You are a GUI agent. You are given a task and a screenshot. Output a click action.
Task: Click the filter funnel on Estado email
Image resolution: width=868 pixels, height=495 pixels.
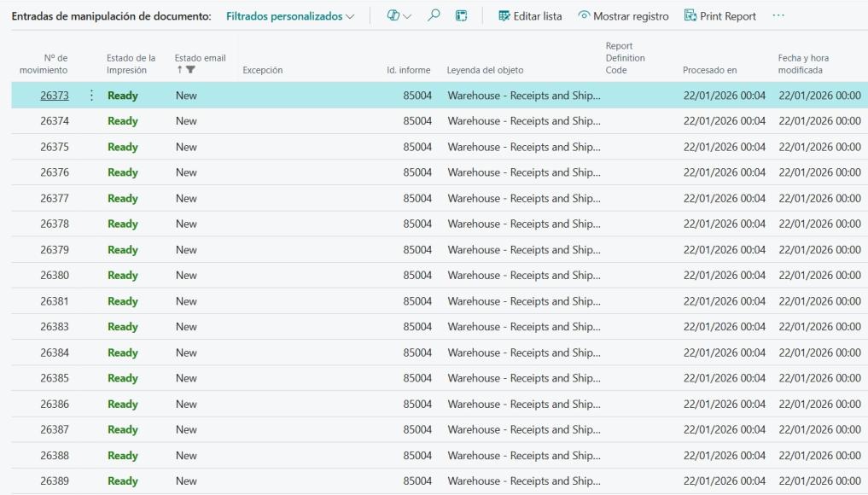click(x=190, y=71)
